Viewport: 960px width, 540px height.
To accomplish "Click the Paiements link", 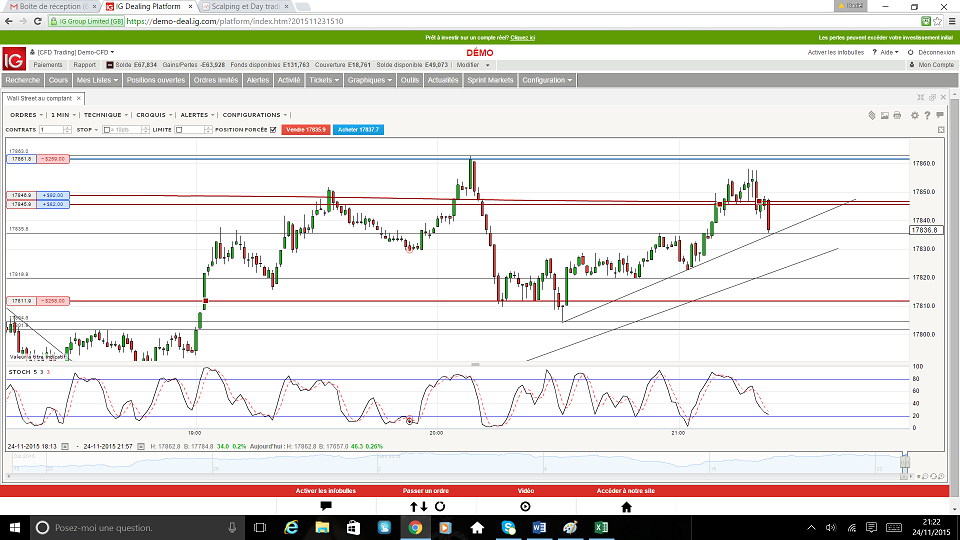I will (48, 65).
